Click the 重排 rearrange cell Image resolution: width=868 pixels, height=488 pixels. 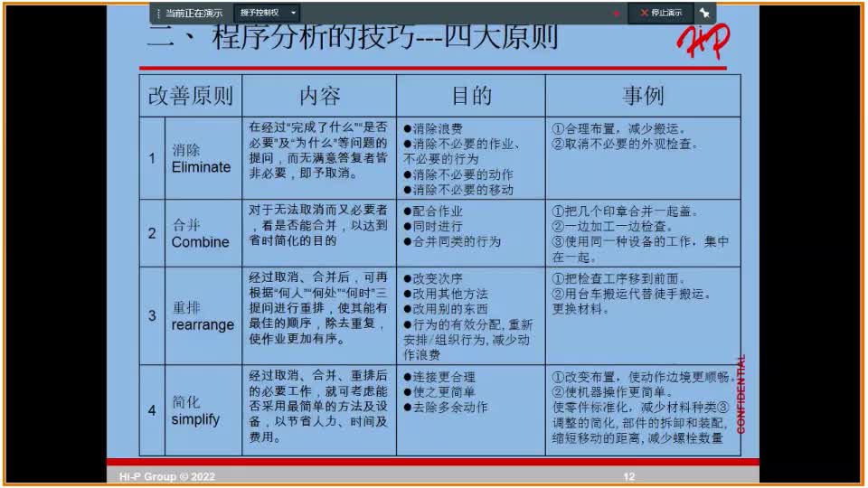(201, 315)
